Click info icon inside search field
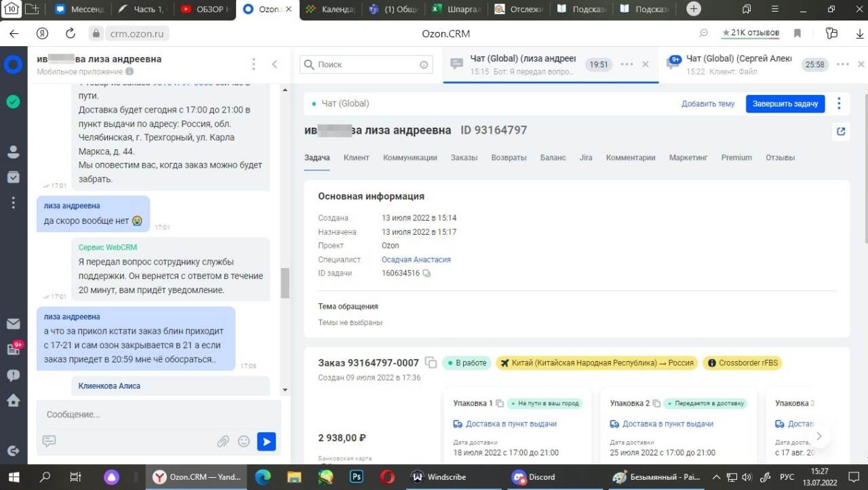Screen dimensions: 868x490 point(424,64)
